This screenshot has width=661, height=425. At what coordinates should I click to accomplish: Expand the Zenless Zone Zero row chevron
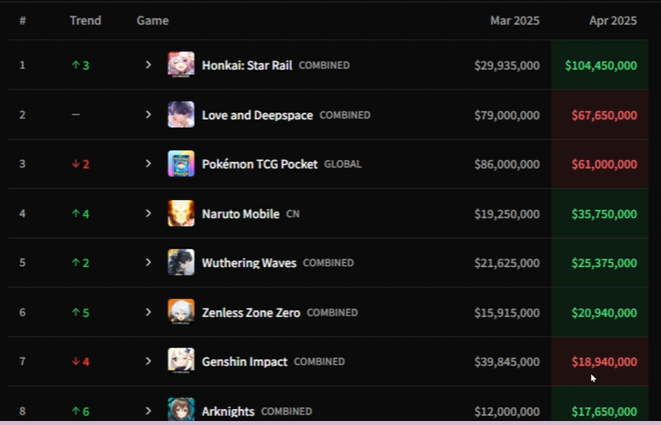(148, 312)
